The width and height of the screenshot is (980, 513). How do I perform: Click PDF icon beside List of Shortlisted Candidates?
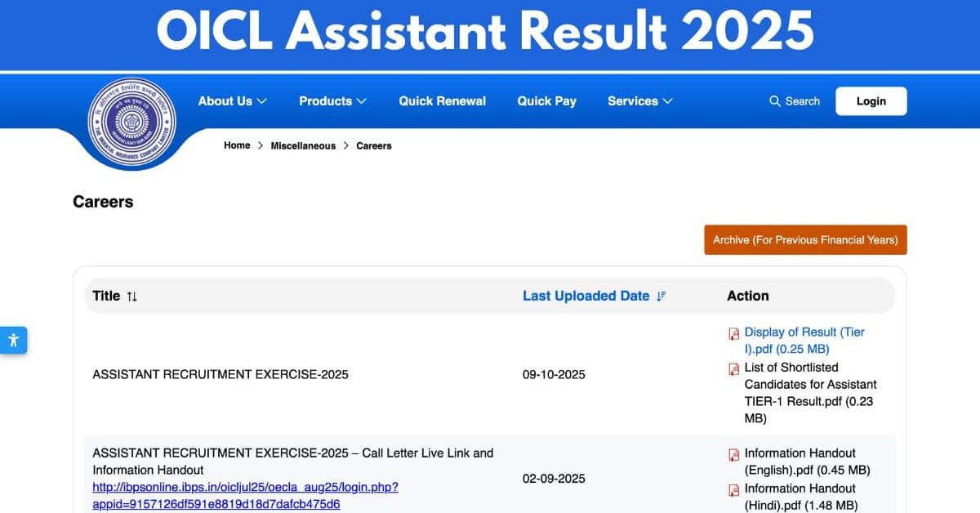click(x=733, y=369)
